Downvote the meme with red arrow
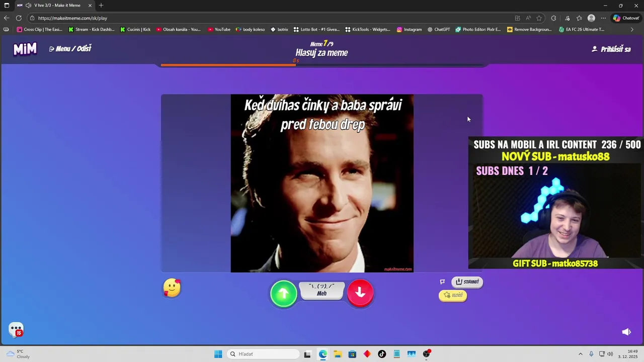 point(360,293)
